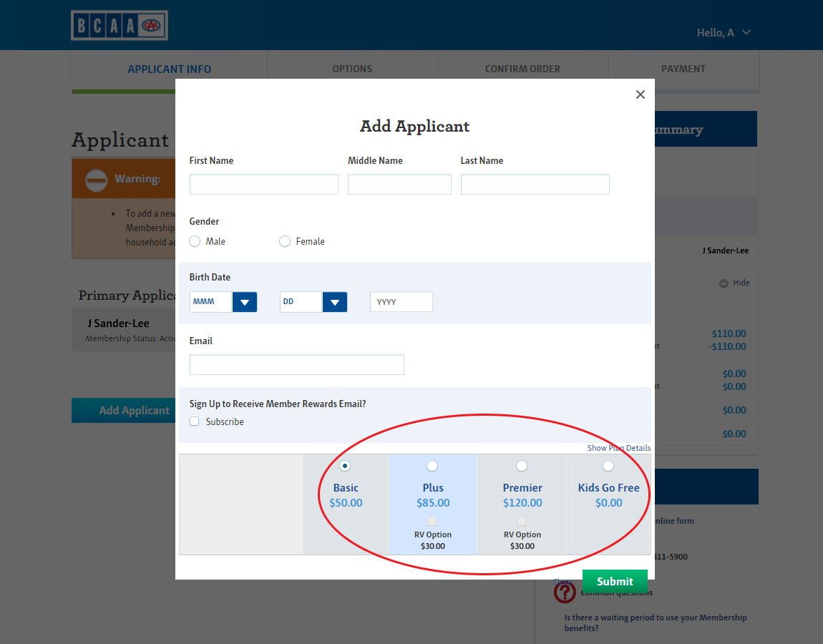Viewport: 823px width, 644px height.
Task: Click the red question mark help icon
Action: click(565, 592)
